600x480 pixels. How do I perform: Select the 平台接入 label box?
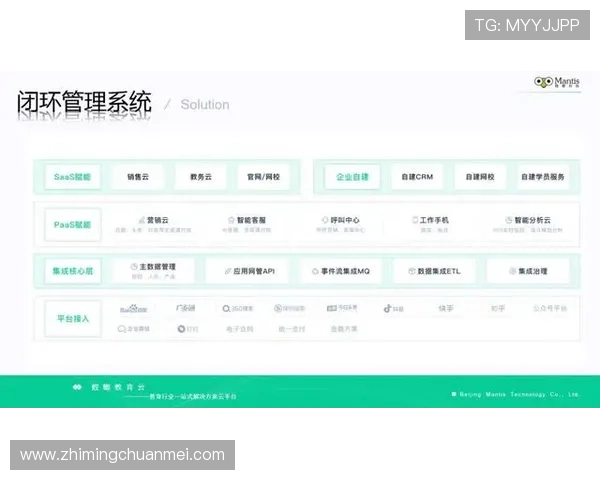click(x=73, y=318)
